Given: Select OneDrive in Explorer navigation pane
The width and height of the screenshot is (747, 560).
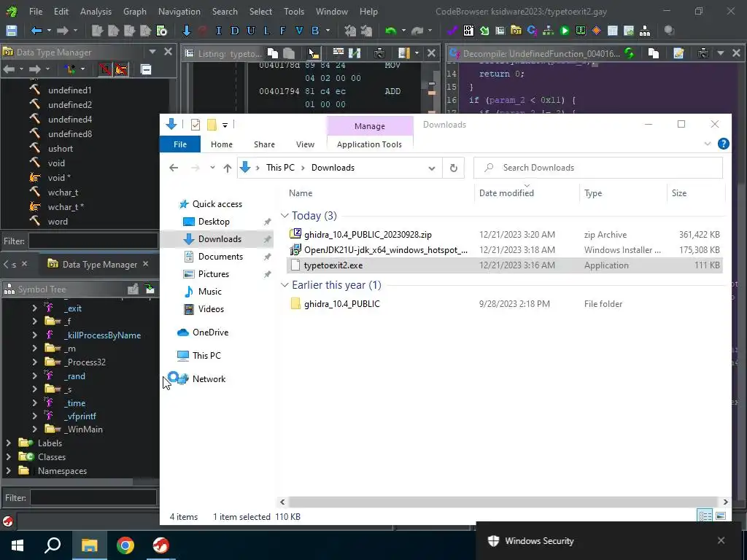Looking at the screenshot, I should tap(210, 332).
